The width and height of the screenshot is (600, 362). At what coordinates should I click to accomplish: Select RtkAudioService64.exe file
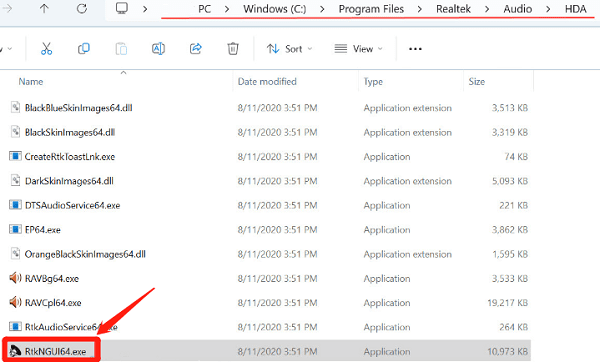point(71,327)
